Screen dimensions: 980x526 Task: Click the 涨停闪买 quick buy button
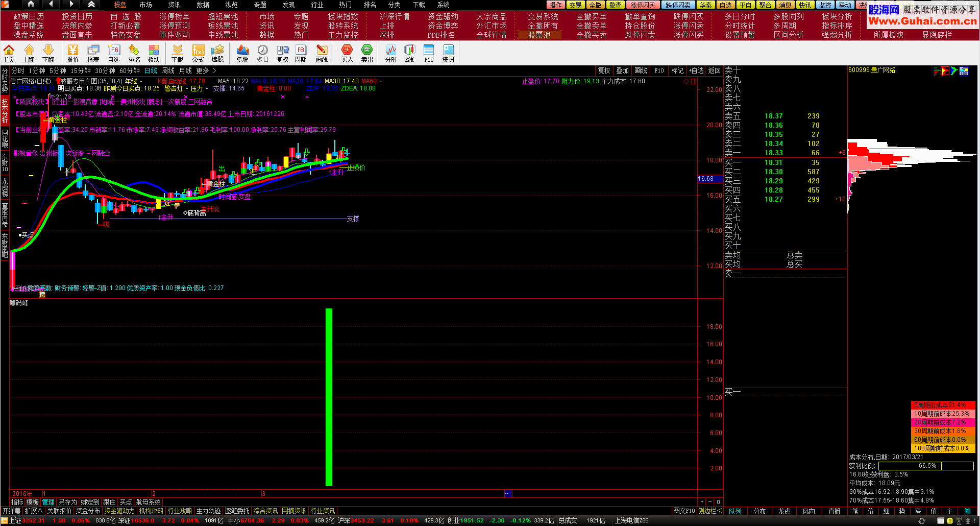[x=643, y=5]
